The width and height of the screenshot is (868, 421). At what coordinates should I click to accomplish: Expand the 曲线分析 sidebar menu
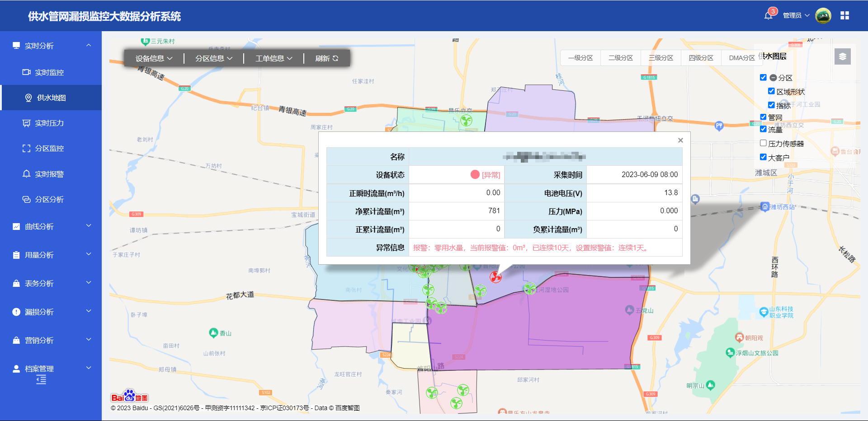click(x=51, y=226)
